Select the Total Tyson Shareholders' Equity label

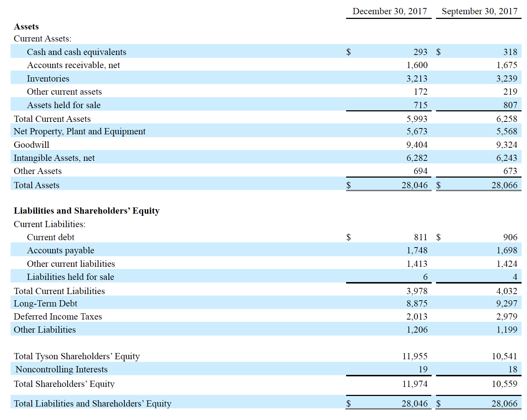[x=77, y=356]
